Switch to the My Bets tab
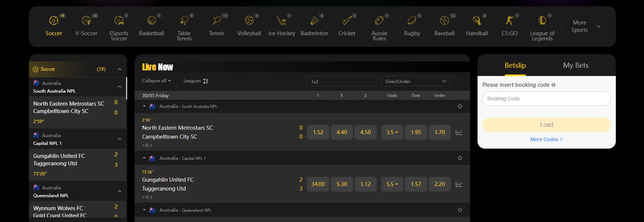Screen dimensions: 644x222 pos(576,66)
